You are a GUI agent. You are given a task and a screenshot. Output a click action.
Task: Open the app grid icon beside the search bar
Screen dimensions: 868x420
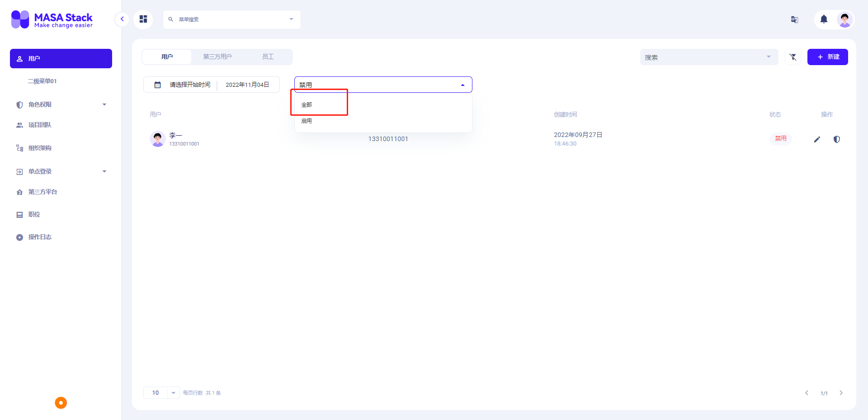click(143, 19)
